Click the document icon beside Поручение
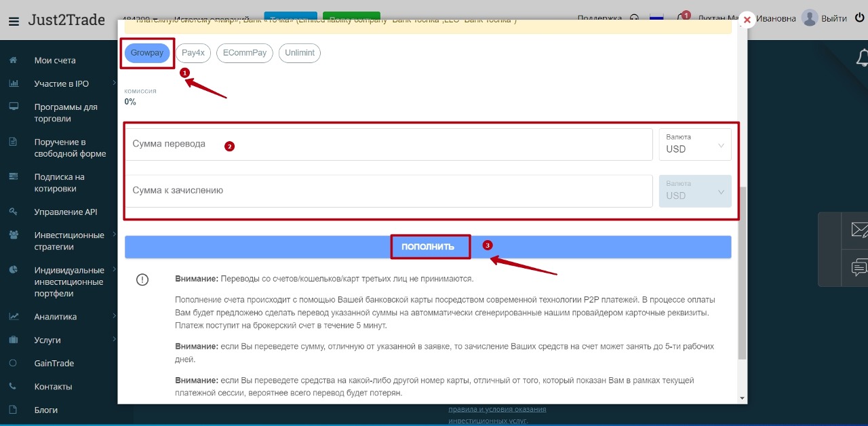 point(13,142)
